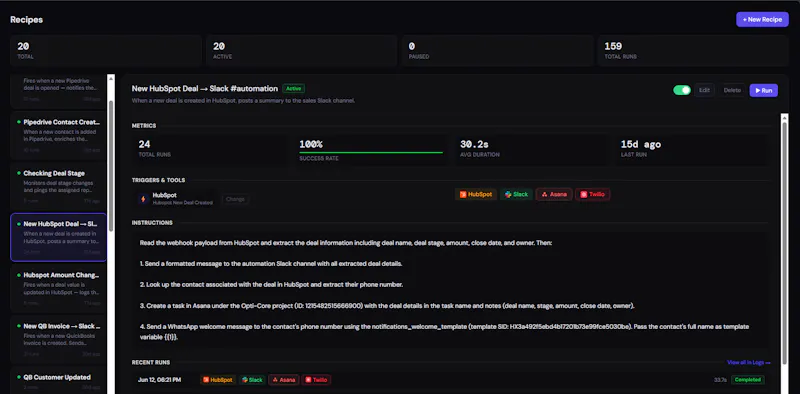The image size is (800, 394).
Task: Click the Change trigger button
Action: coord(235,199)
